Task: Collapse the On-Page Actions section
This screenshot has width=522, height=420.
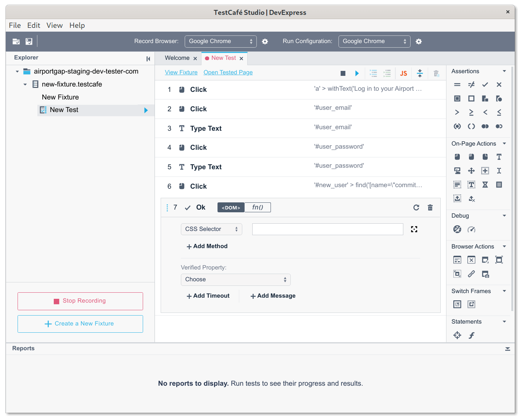Action: (504, 144)
